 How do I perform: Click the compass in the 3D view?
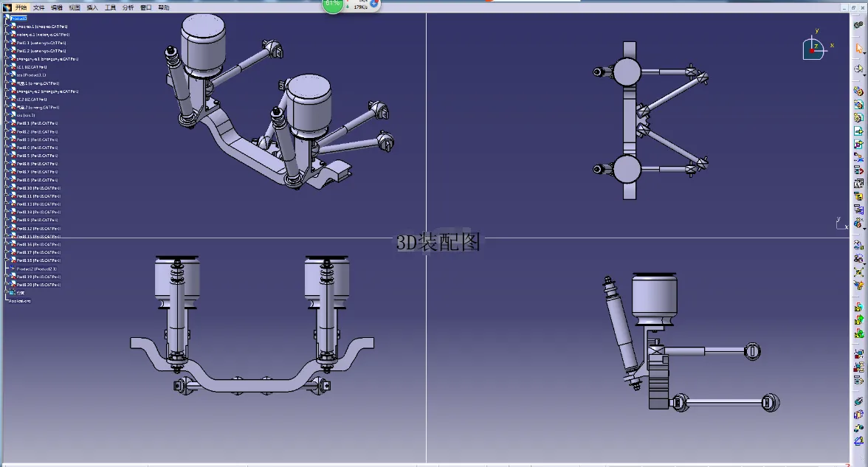coord(814,49)
